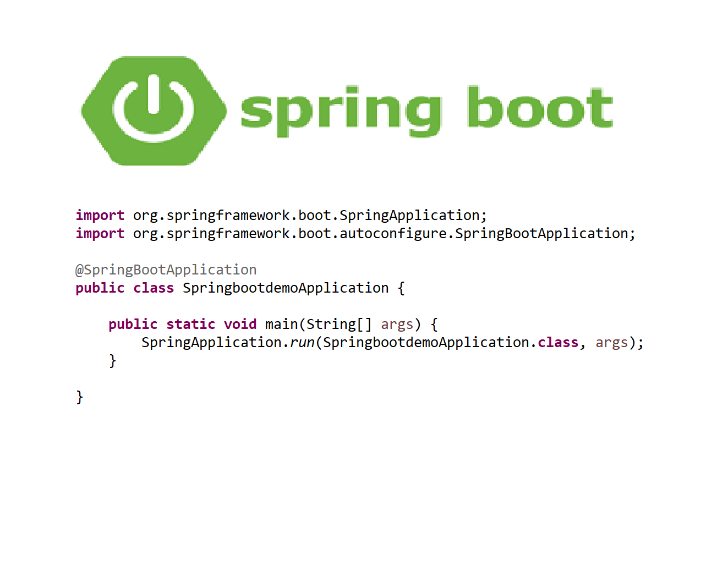Click the 'main' method name
Screen dimensions: 717x588
pos(281,324)
